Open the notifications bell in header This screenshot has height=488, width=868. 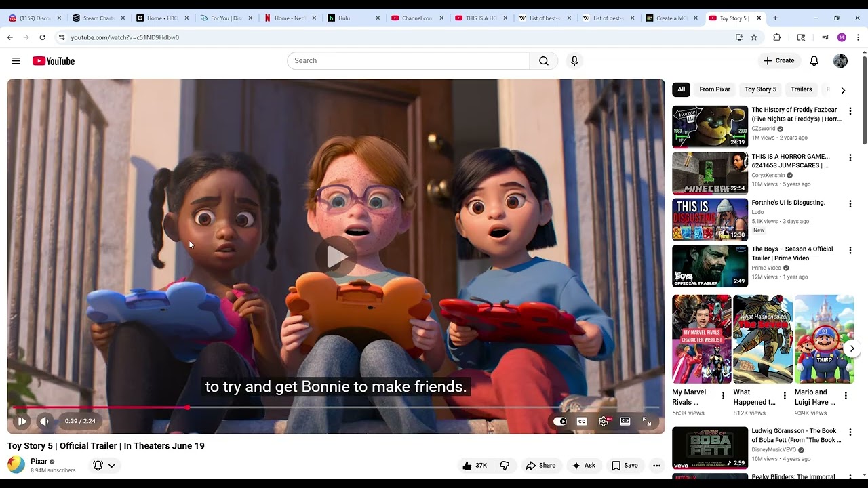pos(814,61)
